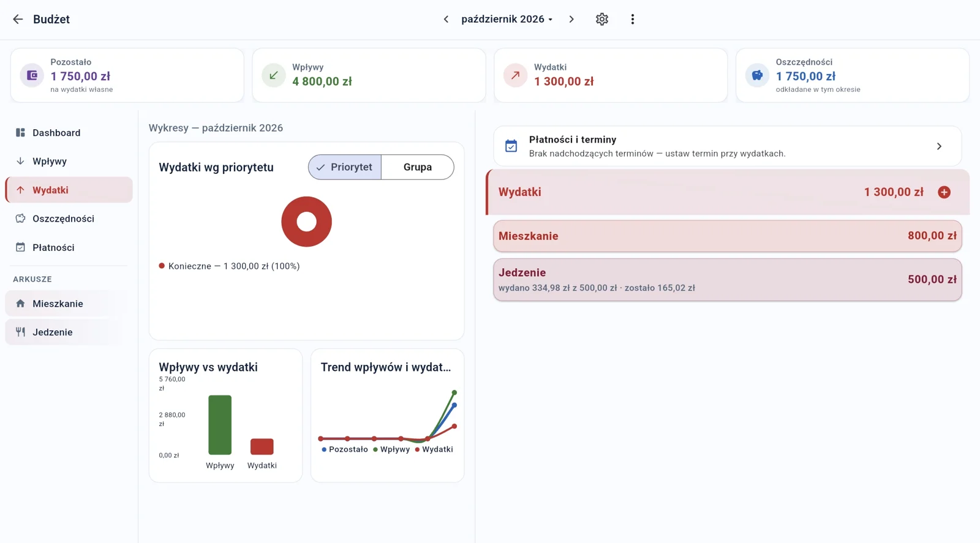Click the 'odkładane w tym okresie' caption
980x543 pixels.
coord(818,89)
